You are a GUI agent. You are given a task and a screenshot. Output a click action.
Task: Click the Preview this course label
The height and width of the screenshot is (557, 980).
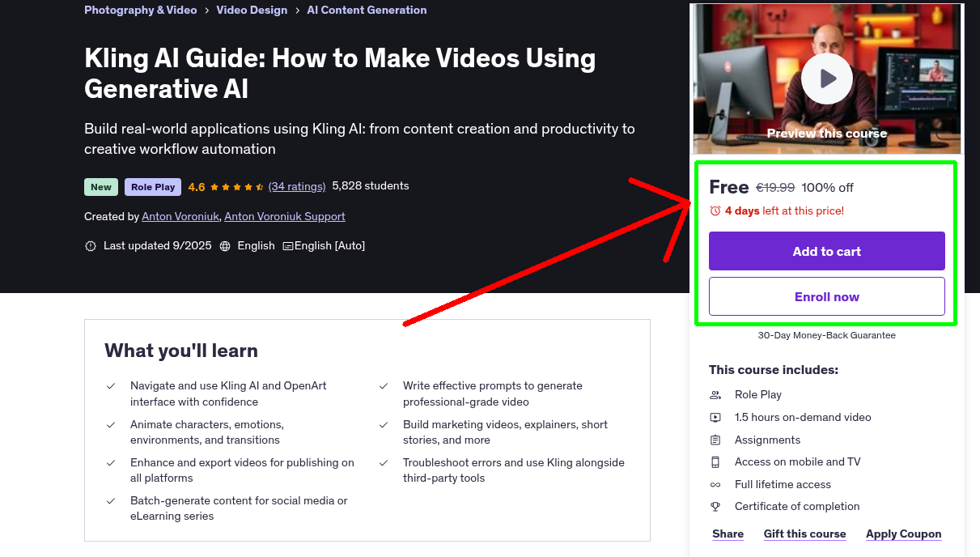pos(827,134)
